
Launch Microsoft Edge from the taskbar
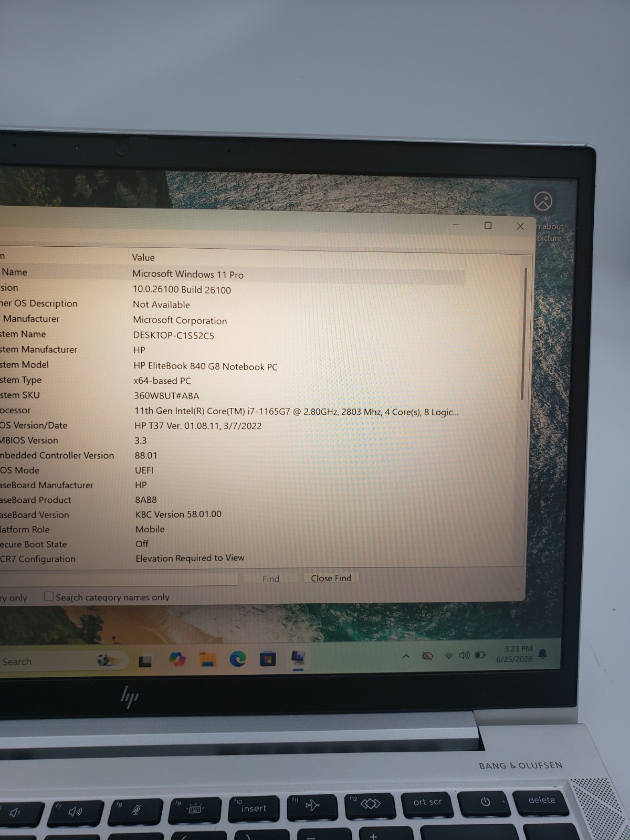pos(238,659)
